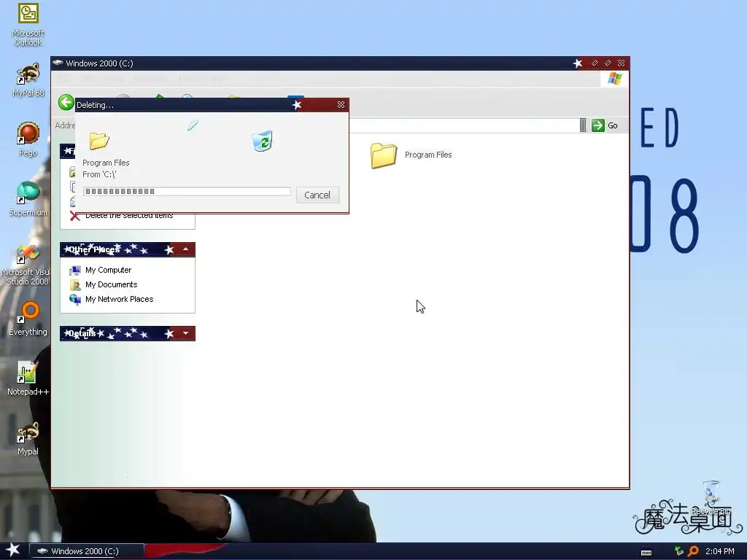The image size is (747, 560).
Task: Click My Network Places globe icon
Action: [75, 300]
